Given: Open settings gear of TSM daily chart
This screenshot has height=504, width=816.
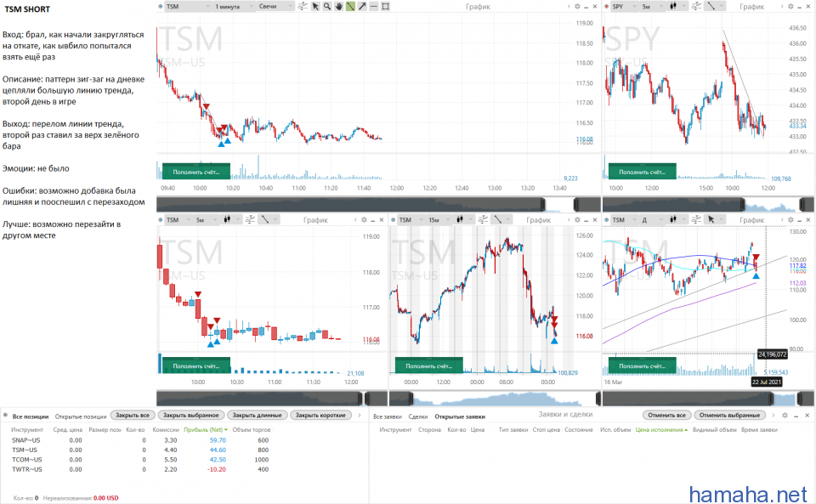Looking at the screenshot, I should pos(790,220).
